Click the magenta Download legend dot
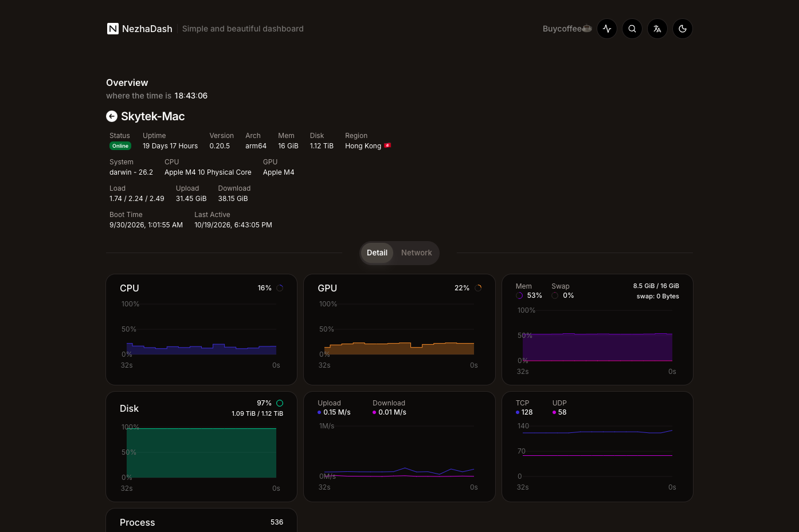 pos(374,412)
